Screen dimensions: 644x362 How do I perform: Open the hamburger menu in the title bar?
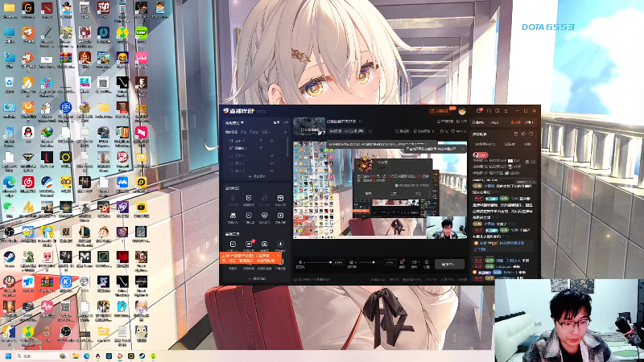pyautogui.click(x=506, y=111)
